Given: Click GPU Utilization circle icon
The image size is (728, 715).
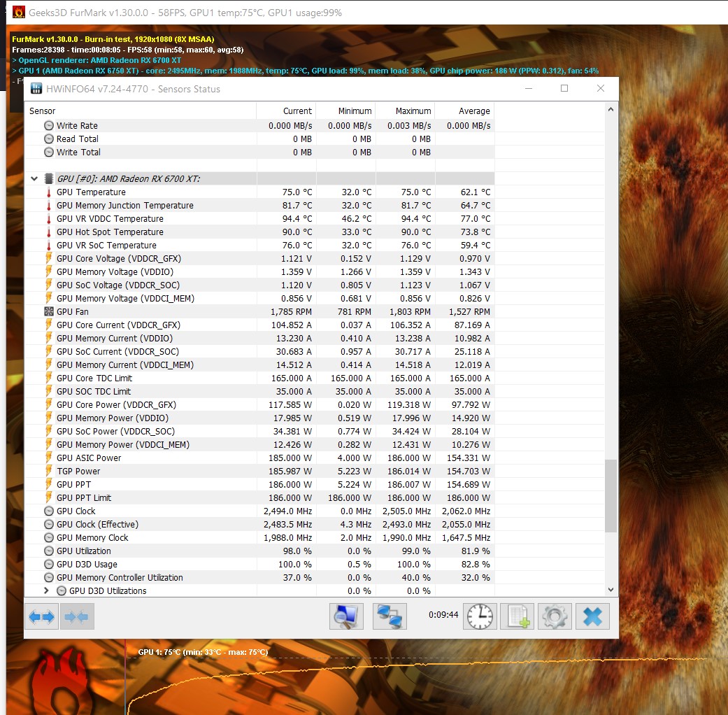Looking at the screenshot, I should (49, 551).
